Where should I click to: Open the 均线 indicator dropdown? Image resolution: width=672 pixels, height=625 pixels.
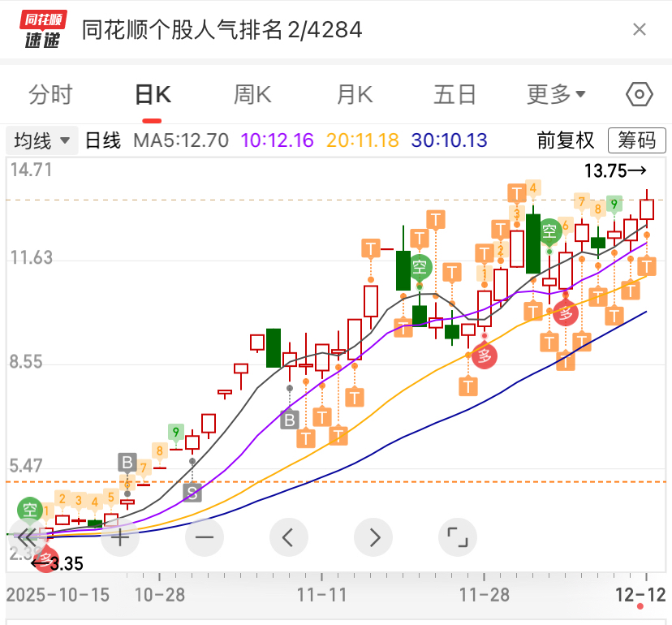41,140
